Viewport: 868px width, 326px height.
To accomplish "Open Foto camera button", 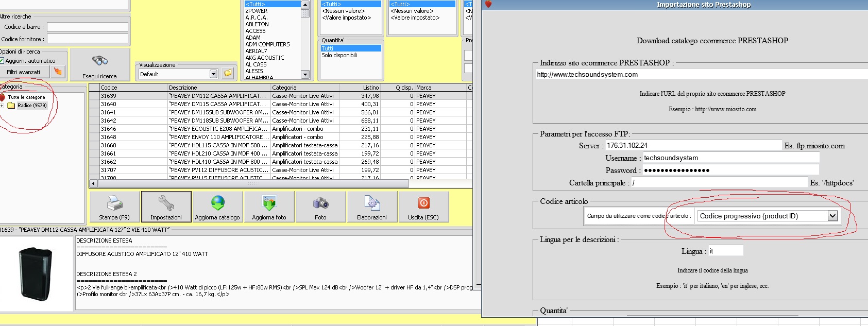I will (320, 207).
